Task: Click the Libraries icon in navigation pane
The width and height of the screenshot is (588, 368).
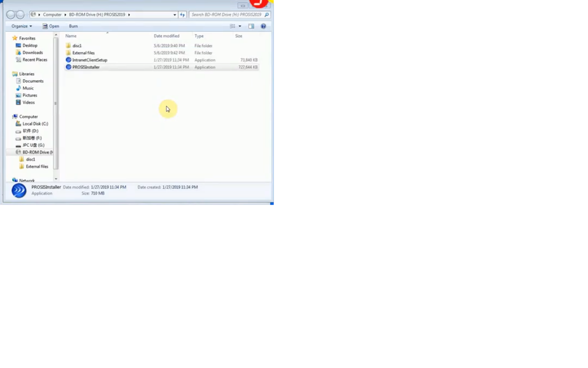Action: [x=15, y=74]
